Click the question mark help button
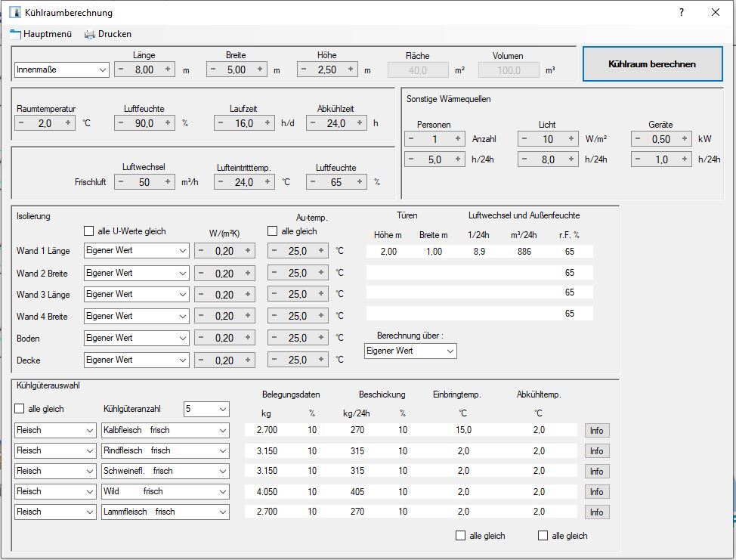The height and width of the screenshot is (560, 736). pyautogui.click(x=681, y=12)
